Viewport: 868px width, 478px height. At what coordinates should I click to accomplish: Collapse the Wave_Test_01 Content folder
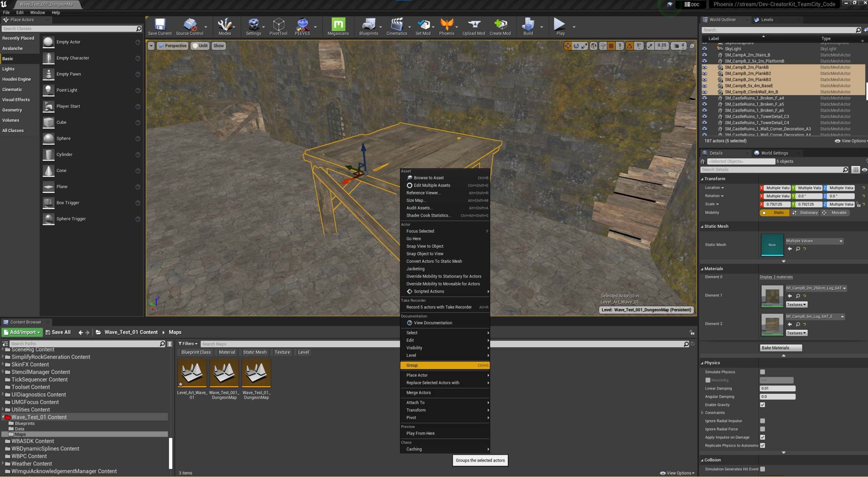point(3,417)
